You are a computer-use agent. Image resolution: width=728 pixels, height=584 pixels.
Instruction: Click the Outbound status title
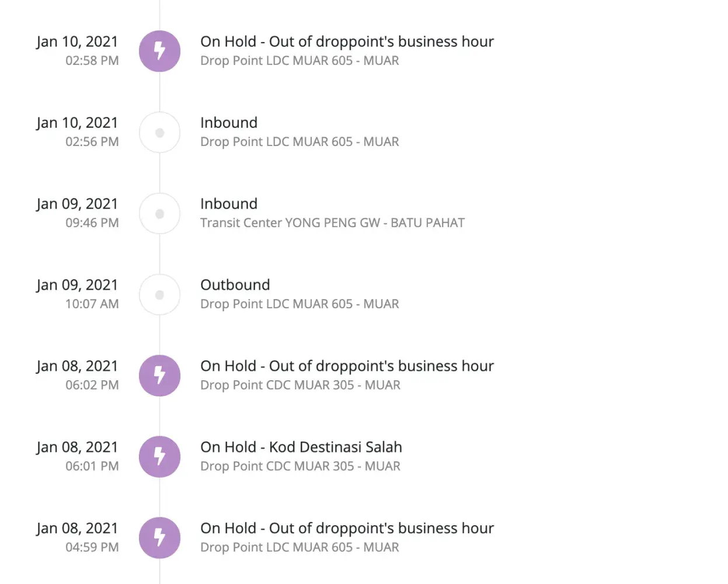[235, 285]
